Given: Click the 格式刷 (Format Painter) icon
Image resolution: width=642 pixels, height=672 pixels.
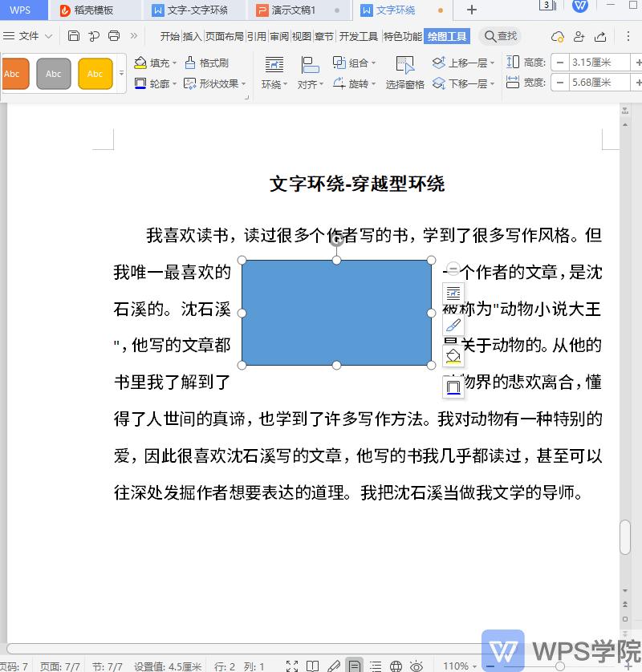Looking at the screenshot, I should point(191,63).
